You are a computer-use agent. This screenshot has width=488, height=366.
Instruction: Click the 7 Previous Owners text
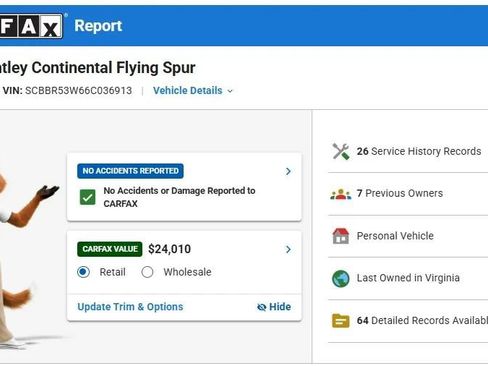(x=400, y=193)
